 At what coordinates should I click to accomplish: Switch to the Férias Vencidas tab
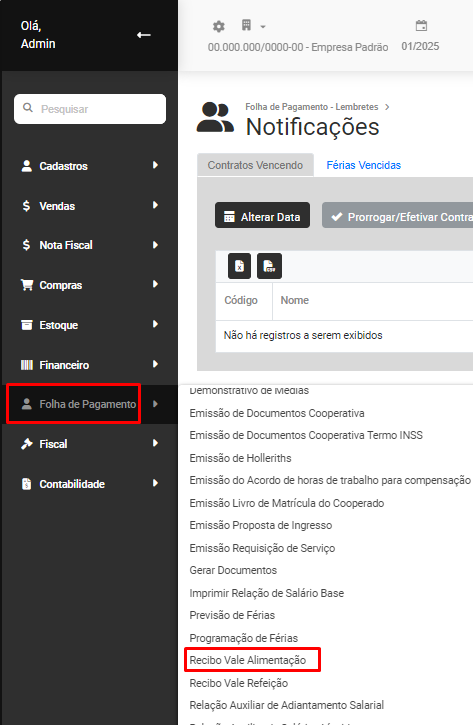coord(363,165)
